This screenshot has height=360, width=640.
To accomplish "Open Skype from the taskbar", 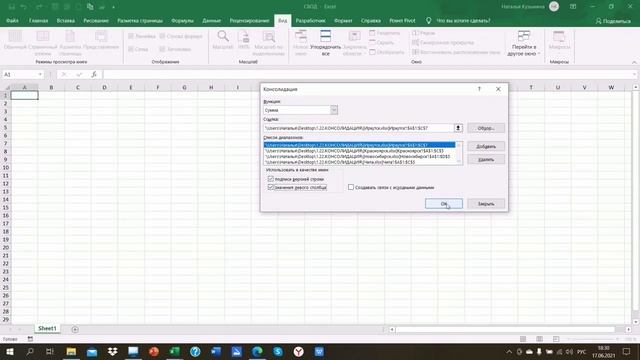I will point(278,351).
